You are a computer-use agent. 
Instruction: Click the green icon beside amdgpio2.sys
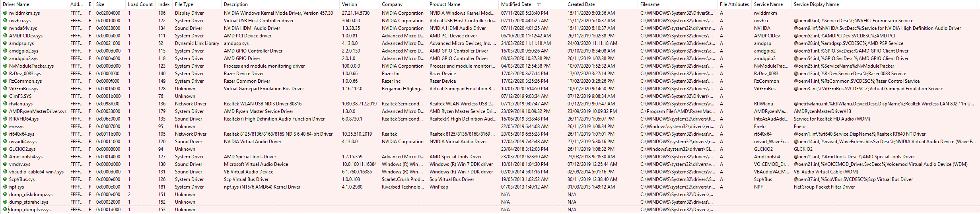point(5,51)
